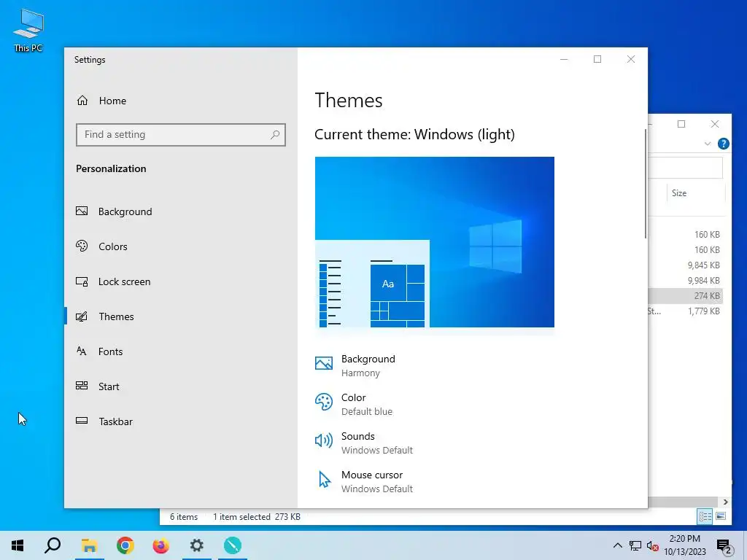Click the Find a setting search box
Image resolution: width=747 pixels, height=560 pixels.
pos(181,135)
